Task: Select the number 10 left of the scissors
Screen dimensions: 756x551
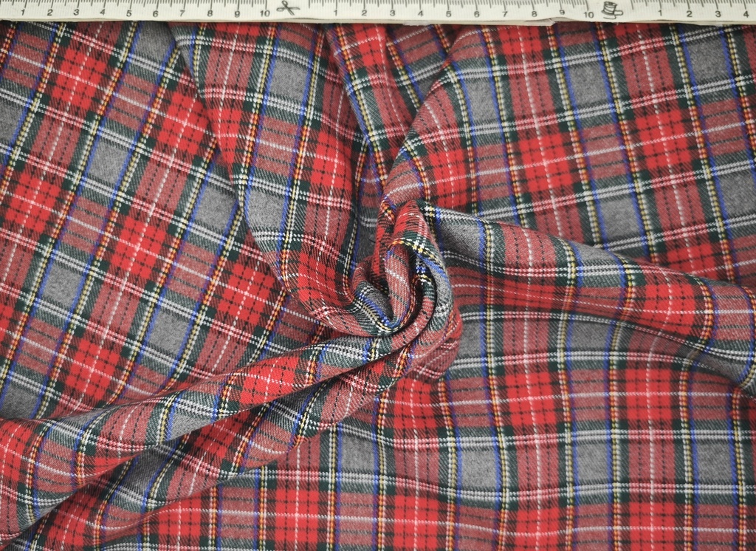Action: click(x=265, y=13)
